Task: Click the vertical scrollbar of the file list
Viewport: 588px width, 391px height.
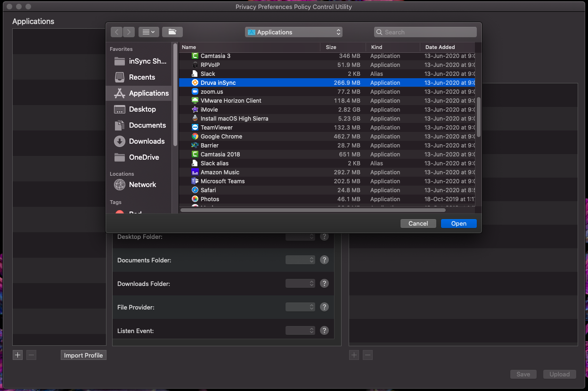Action: point(479,117)
